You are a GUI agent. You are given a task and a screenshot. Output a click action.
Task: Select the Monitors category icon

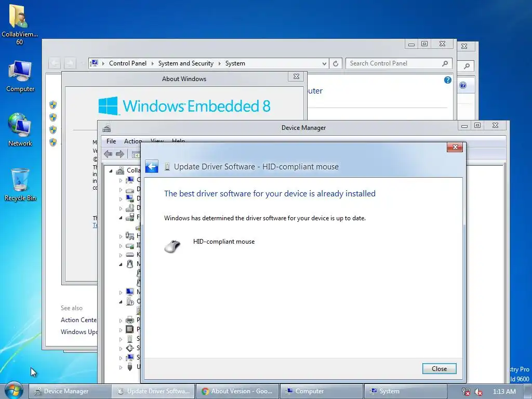130,292
